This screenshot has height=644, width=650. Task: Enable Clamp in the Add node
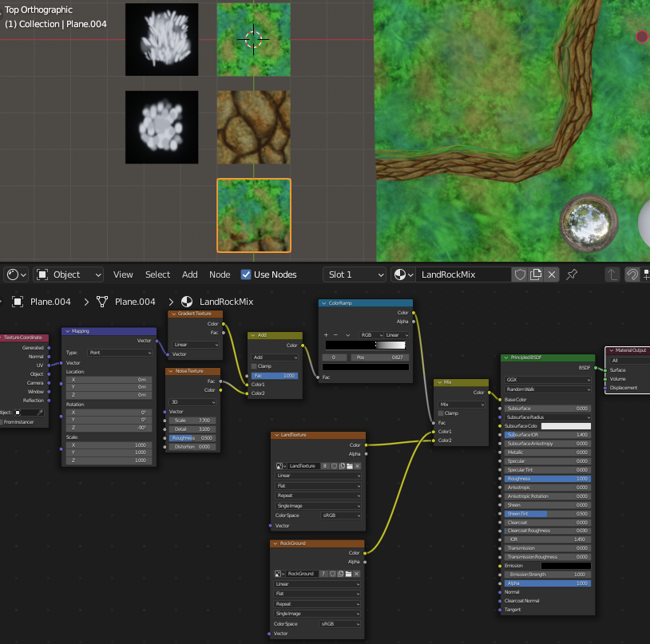point(254,366)
